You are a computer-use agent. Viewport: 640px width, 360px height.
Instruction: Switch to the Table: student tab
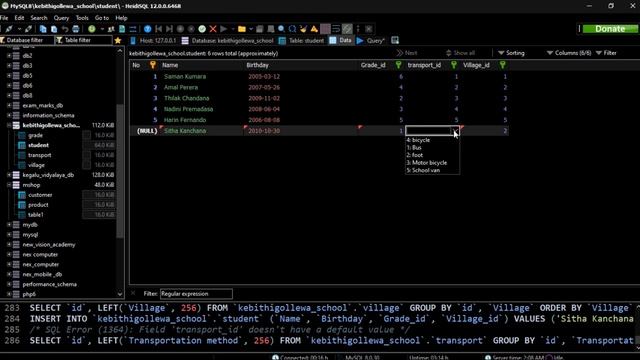click(x=301, y=40)
